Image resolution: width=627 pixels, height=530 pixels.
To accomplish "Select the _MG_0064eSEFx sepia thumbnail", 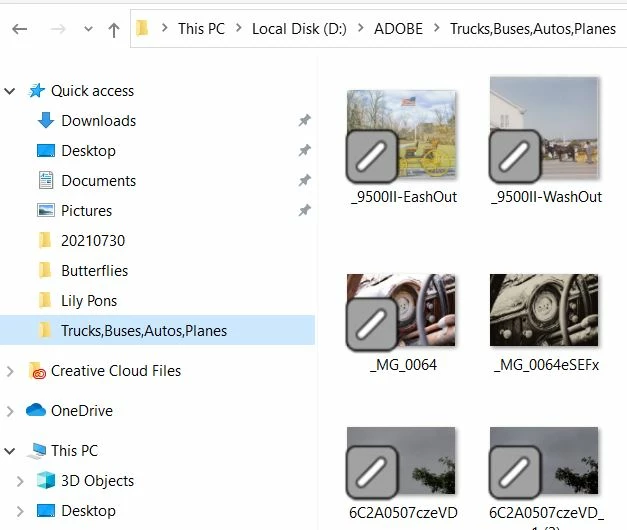I will (x=544, y=310).
